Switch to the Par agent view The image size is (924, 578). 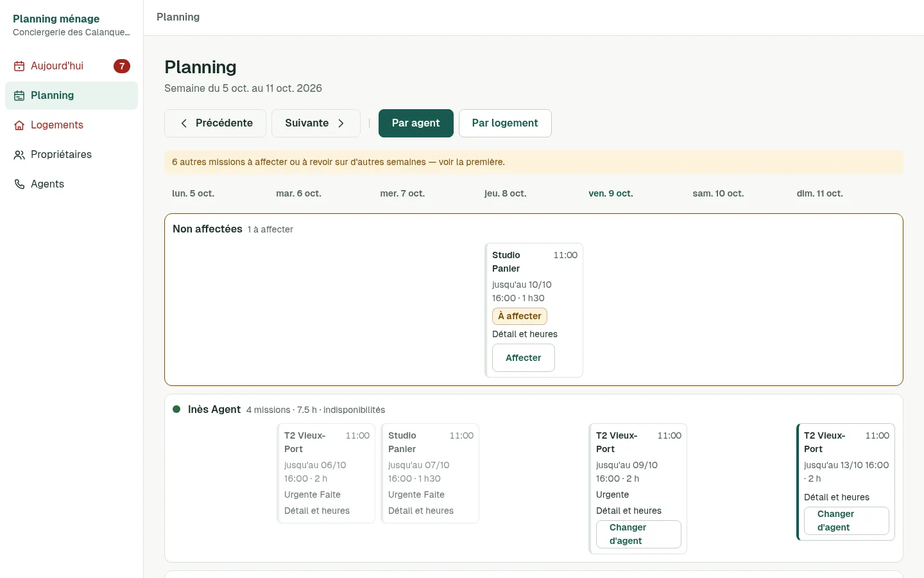click(x=416, y=123)
